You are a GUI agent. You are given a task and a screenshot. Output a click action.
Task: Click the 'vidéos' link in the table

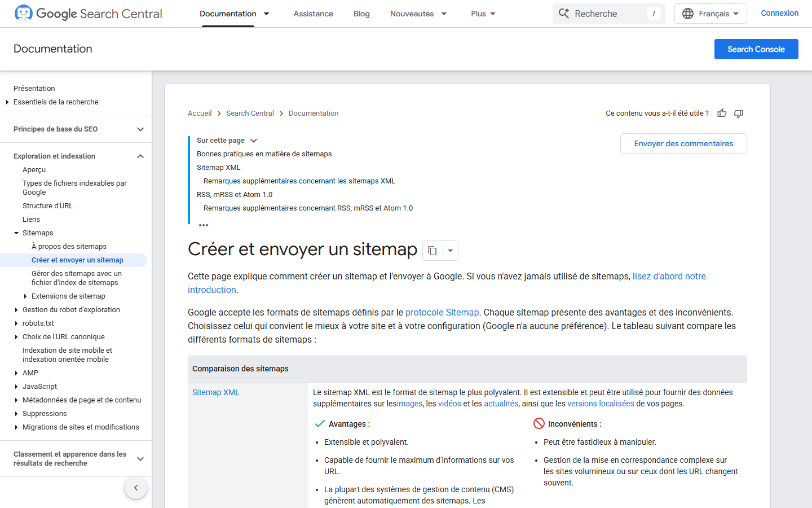449,404
